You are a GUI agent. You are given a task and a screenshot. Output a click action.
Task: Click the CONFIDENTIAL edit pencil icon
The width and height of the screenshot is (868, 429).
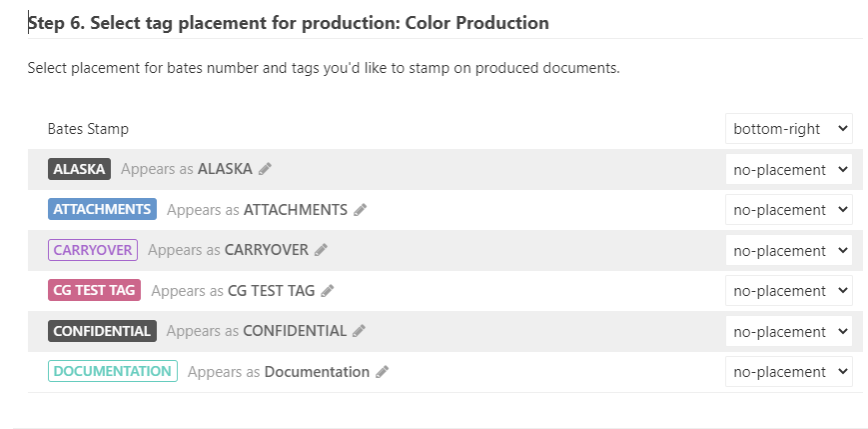[x=360, y=331]
